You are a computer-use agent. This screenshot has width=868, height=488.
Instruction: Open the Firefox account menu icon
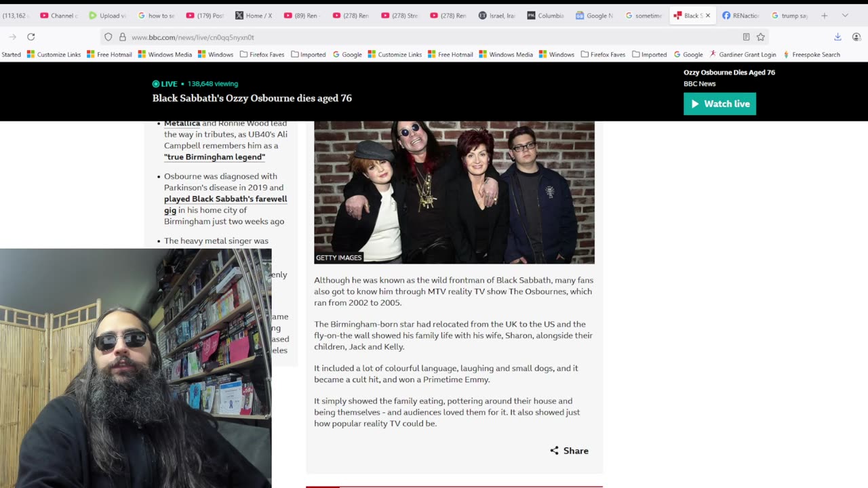pyautogui.click(x=856, y=37)
